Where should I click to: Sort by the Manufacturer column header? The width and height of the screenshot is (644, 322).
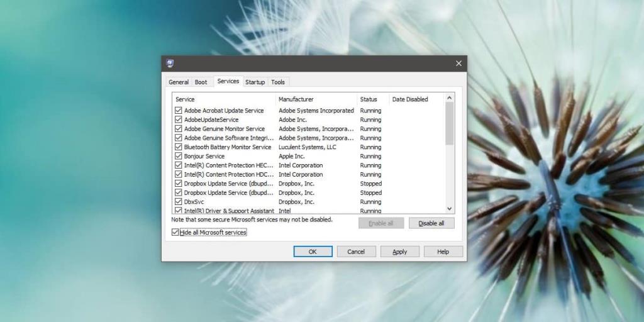[316, 99]
